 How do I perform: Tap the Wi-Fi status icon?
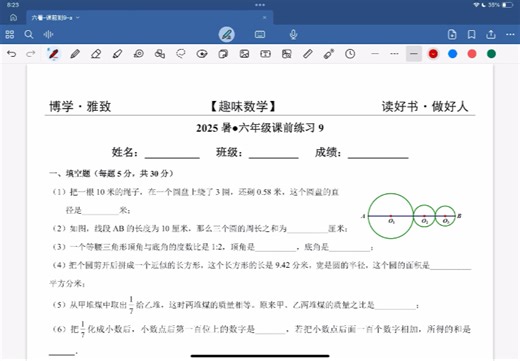[x=476, y=5]
